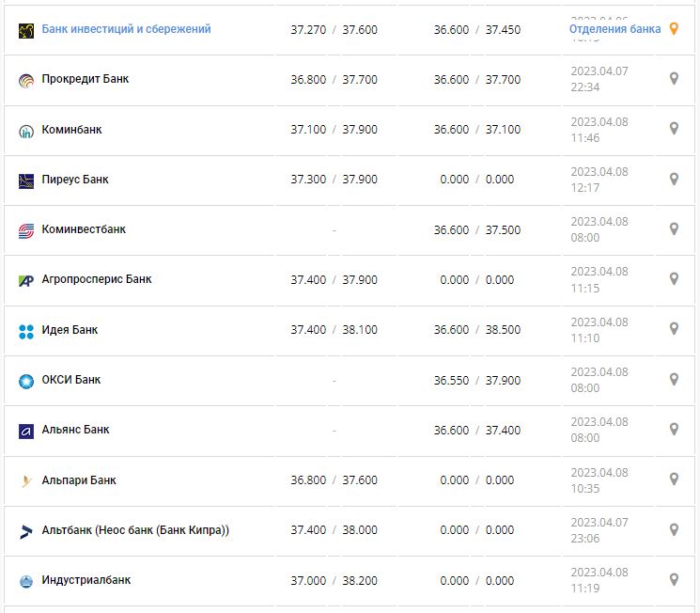
Task: Click the map pin for Пиреус Банк
Action: tap(674, 179)
